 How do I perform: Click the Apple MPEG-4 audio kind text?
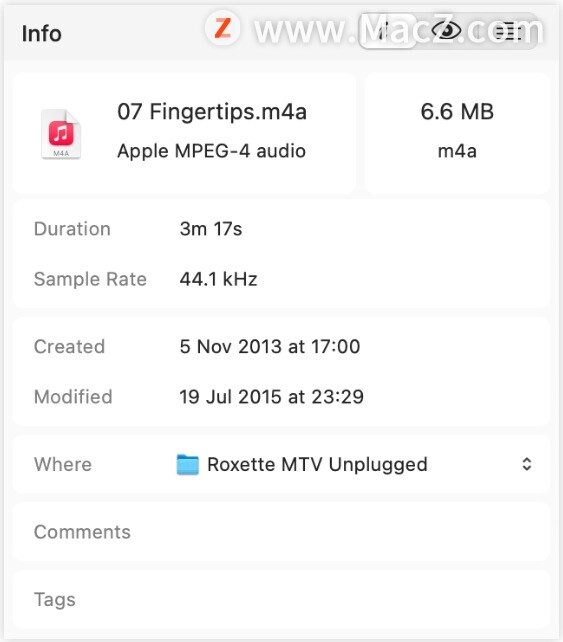point(211,151)
